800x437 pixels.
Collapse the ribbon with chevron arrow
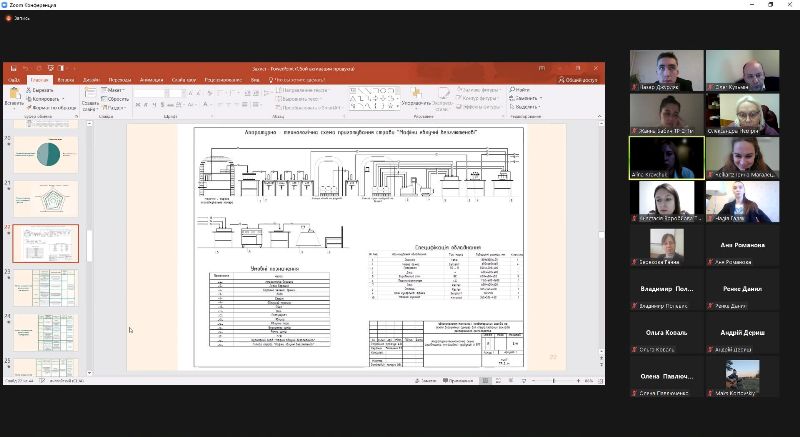point(599,116)
